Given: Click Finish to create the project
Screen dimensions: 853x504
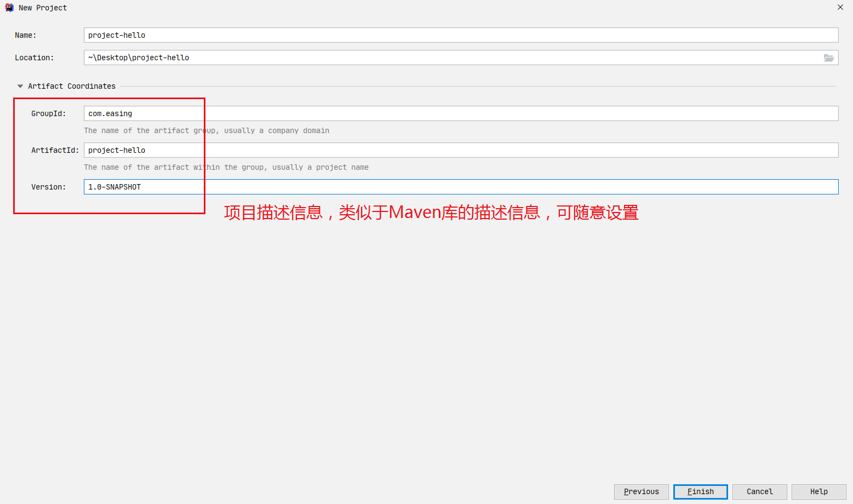Looking at the screenshot, I should tap(701, 491).
